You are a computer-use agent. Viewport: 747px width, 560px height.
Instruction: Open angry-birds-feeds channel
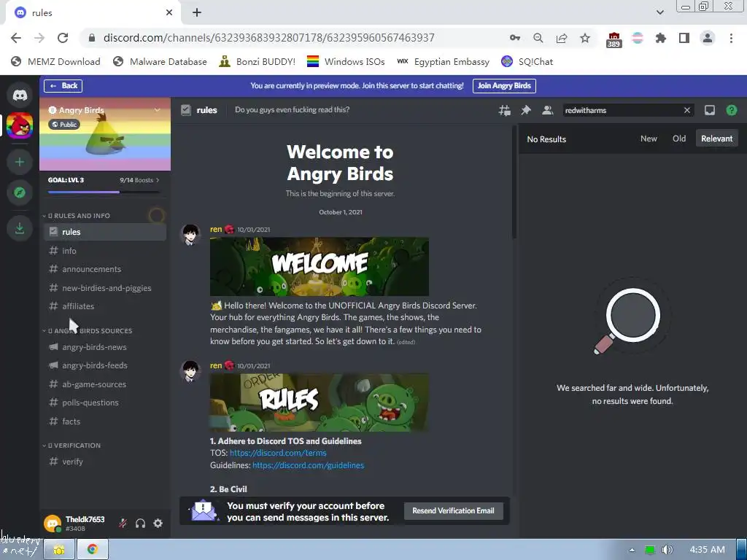(x=105, y=365)
